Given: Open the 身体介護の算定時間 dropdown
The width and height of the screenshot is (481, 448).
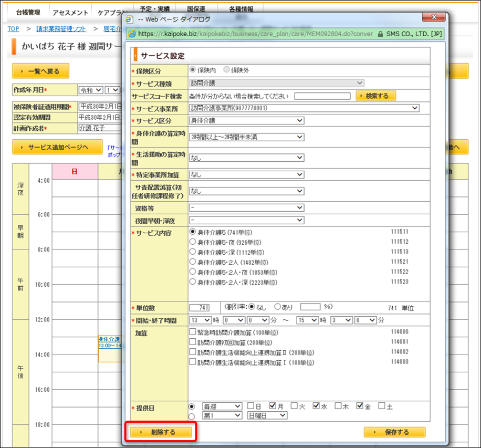Looking at the screenshot, I should pos(247,137).
